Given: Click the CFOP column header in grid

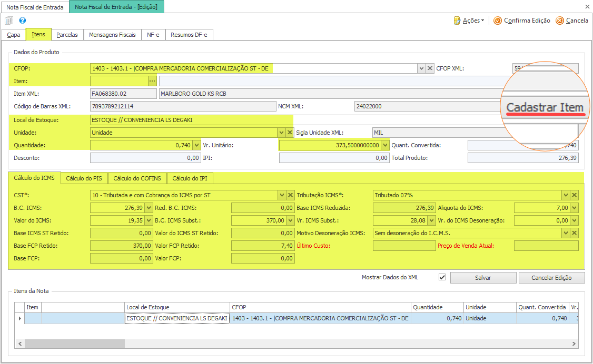Looking at the screenshot, I should (x=320, y=307).
